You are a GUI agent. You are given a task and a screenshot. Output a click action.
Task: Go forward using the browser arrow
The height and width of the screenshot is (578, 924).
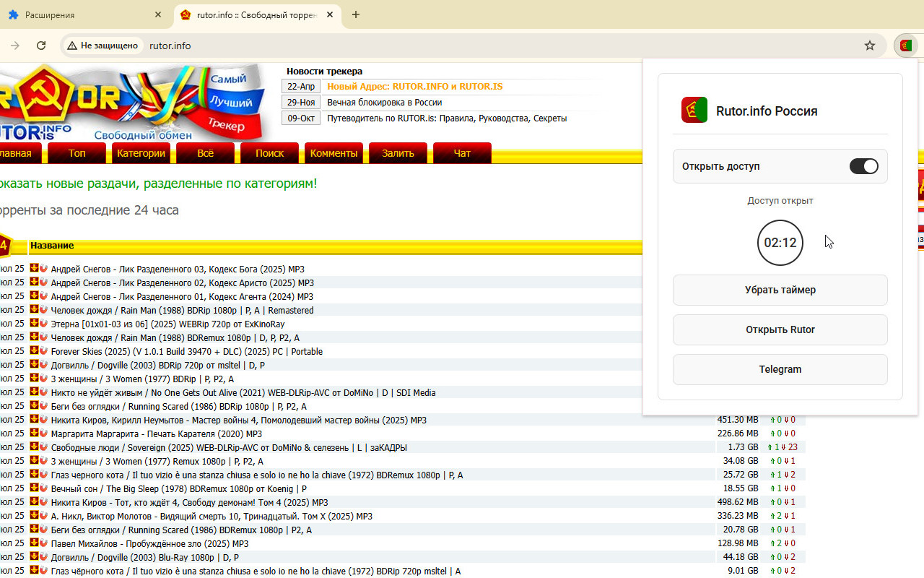(15, 46)
